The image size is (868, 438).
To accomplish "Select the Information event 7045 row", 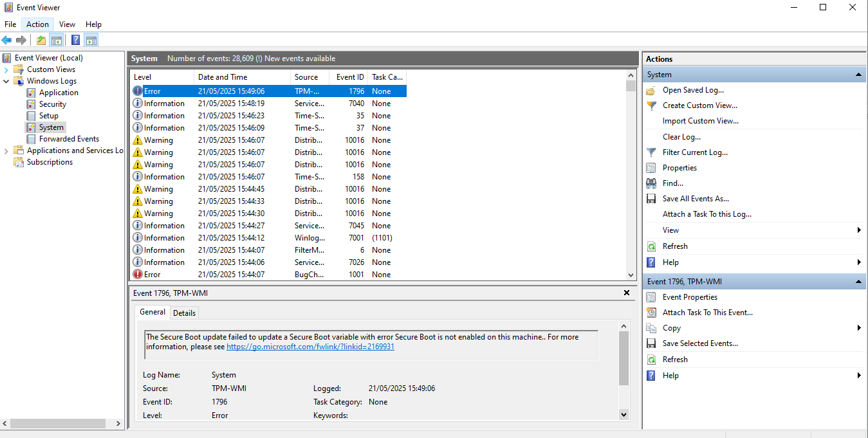I will (269, 226).
